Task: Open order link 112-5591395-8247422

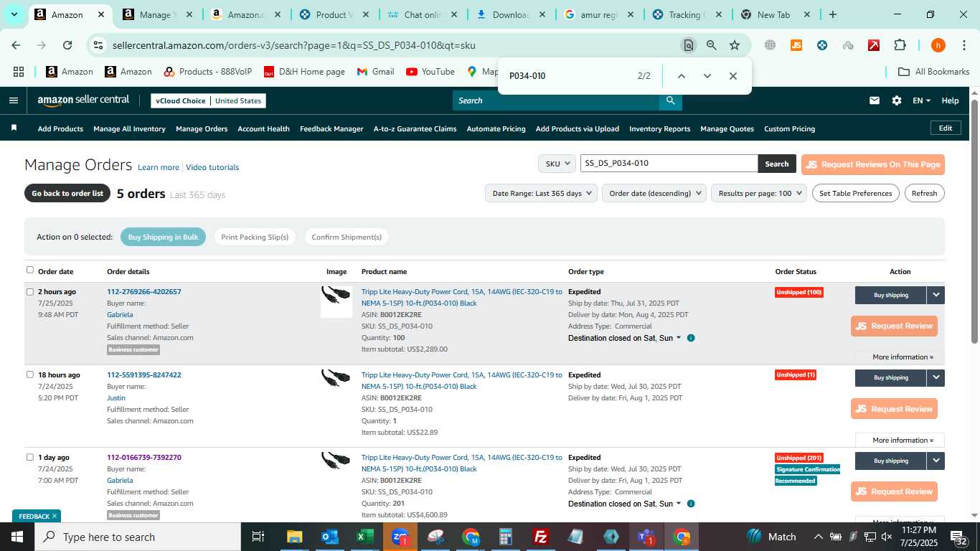Action: tap(144, 375)
